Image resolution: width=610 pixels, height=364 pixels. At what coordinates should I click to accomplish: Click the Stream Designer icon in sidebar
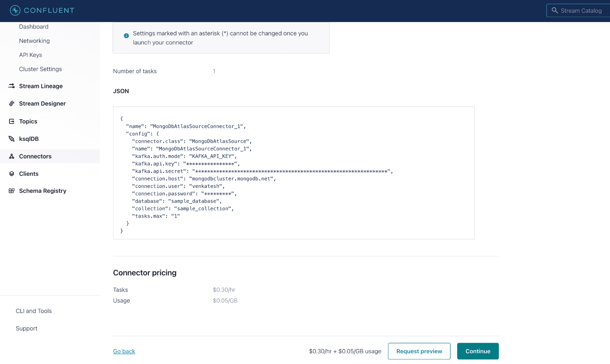tap(11, 103)
